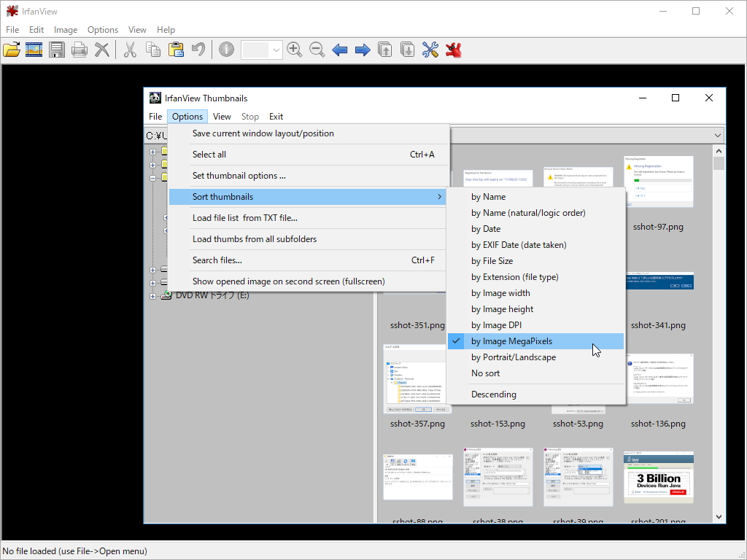
Task: Select thumbnail sshot-136.png
Action: pos(659,378)
